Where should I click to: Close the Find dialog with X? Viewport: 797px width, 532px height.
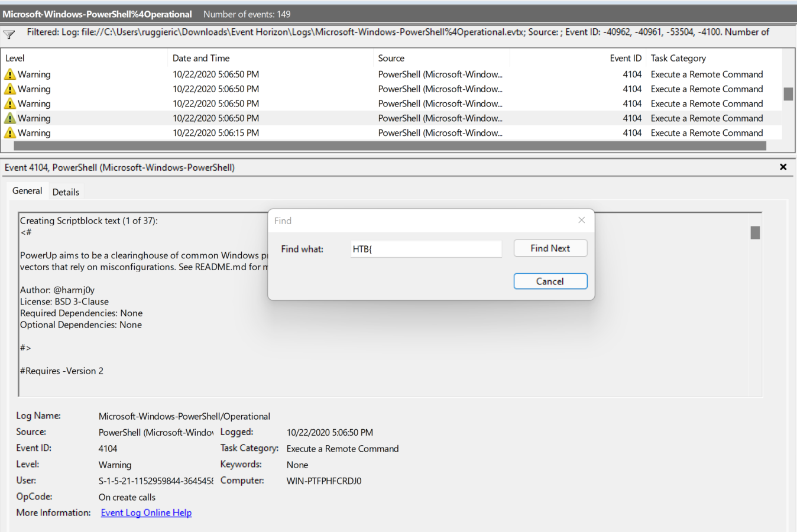(x=581, y=220)
